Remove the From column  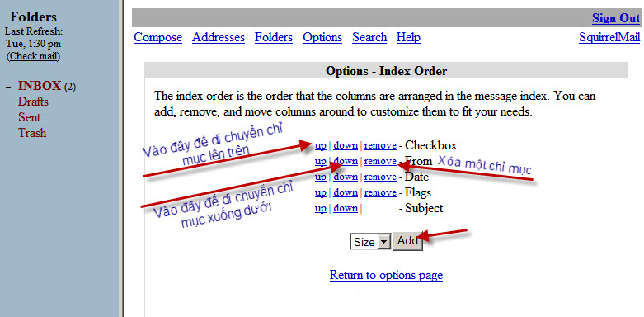pos(380,161)
